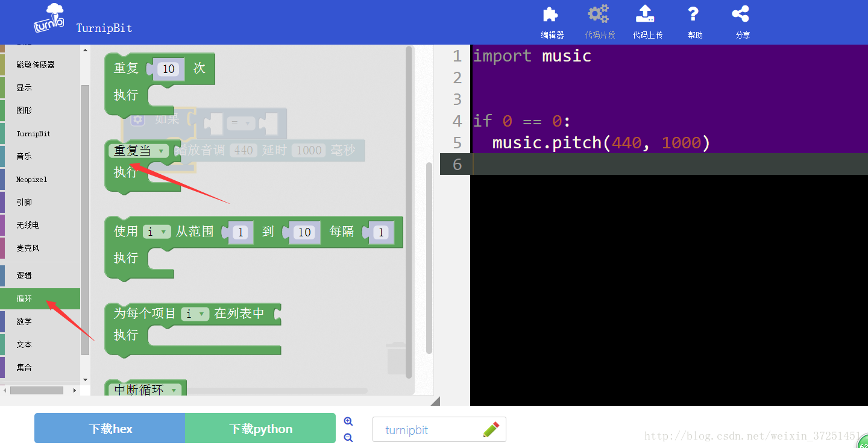Click the 下载python button
The height and width of the screenshot is (448, 868).
pyautogui.click(x=260, y=428)
